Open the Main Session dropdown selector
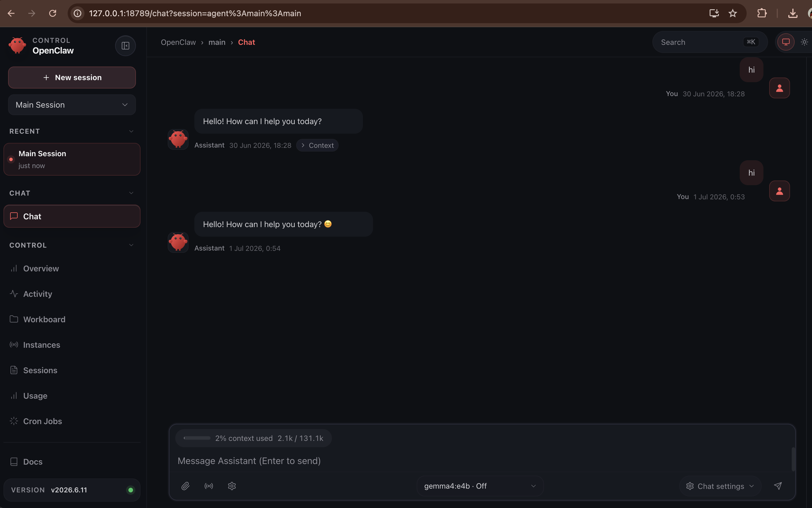 (72, 105)
